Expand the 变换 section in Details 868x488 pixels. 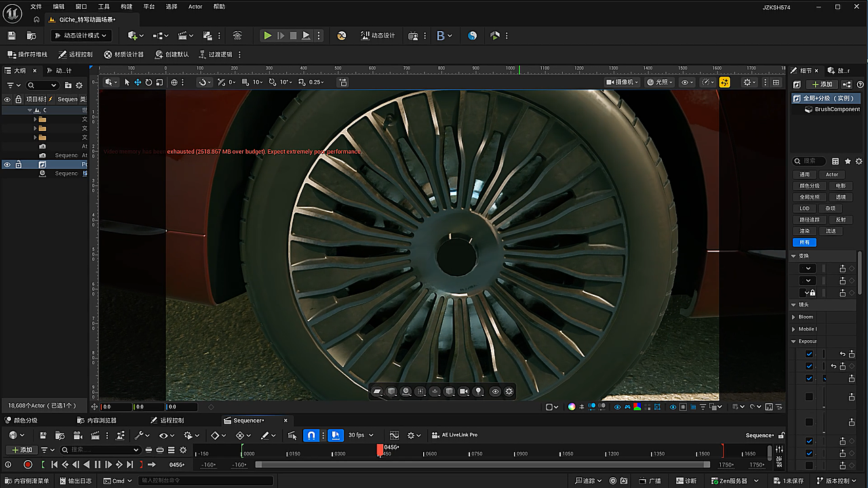(x=794, y=256)
